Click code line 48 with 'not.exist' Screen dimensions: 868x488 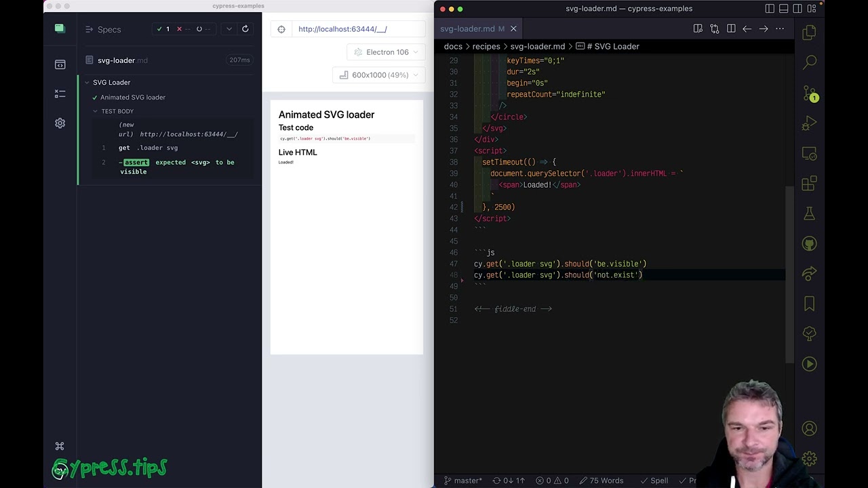[x=558, y=275]
